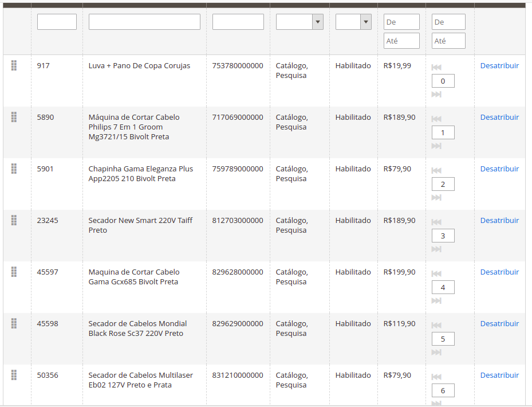Grab the drag handle for product 45598
The image size is (532, 407).
pos(14,323)
